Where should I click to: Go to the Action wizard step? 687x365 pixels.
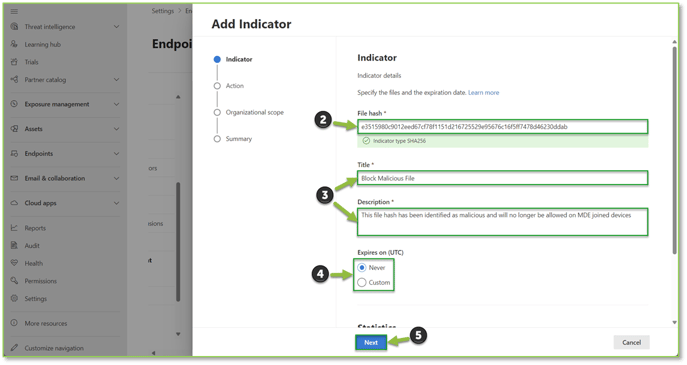click(234, 86)
